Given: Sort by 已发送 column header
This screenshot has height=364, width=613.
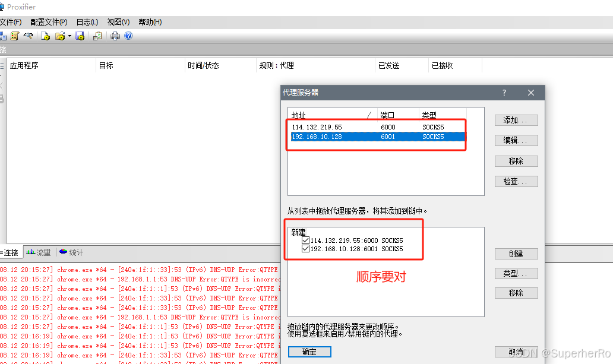Looking at the screenshot, I should [x=402, y=65].
